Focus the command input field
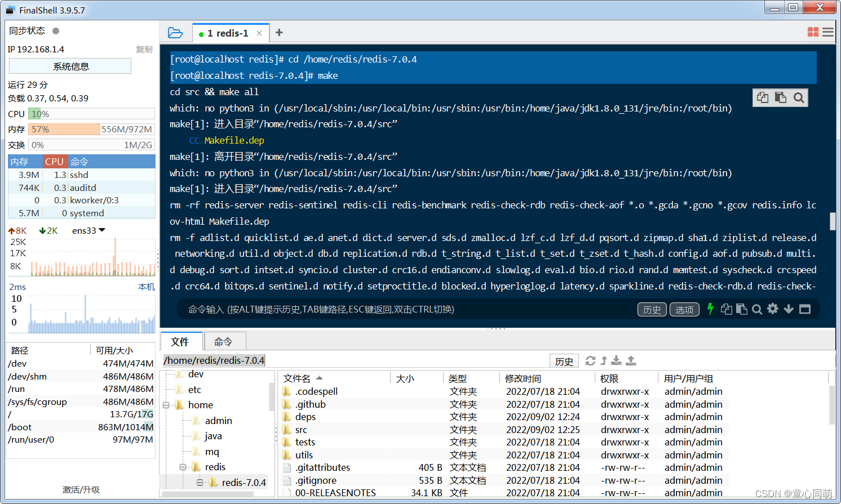This screenshot has height=504, width=841. tap(406, 309)
